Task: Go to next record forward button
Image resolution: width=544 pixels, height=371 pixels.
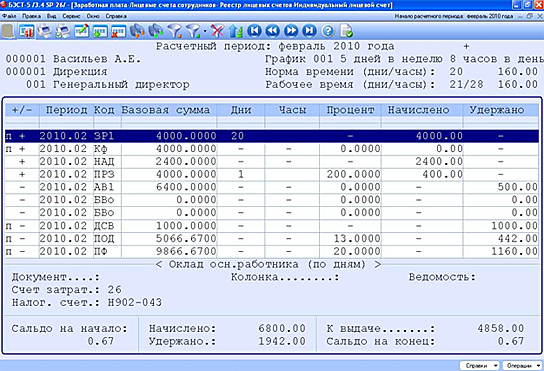Action: click(x=291, y=31)
